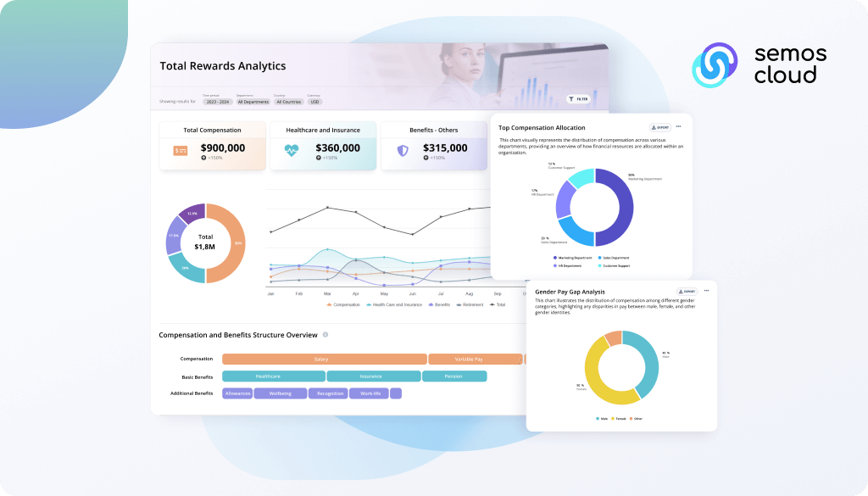Click the Total Compensation card title
The width and height of the screenshot is (868, 496).
click(212, 130)
